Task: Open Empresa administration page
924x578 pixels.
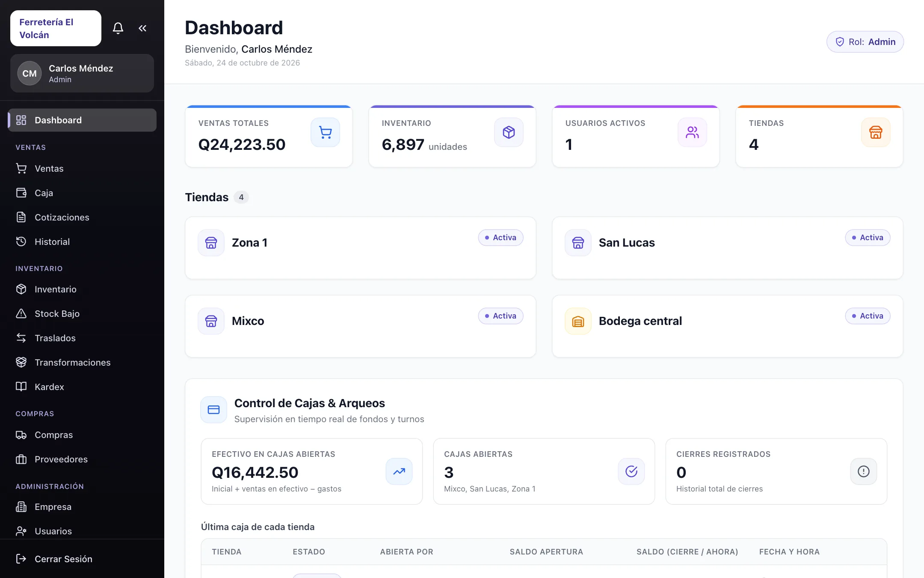Action: (82, 507)
